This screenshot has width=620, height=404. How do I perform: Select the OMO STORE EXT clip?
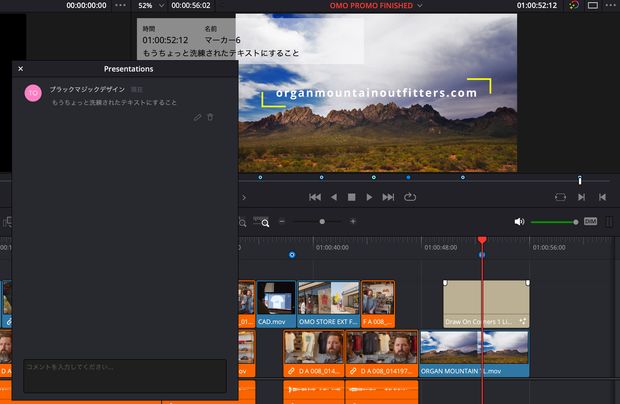pyautogui.click(x=329, y=304)
